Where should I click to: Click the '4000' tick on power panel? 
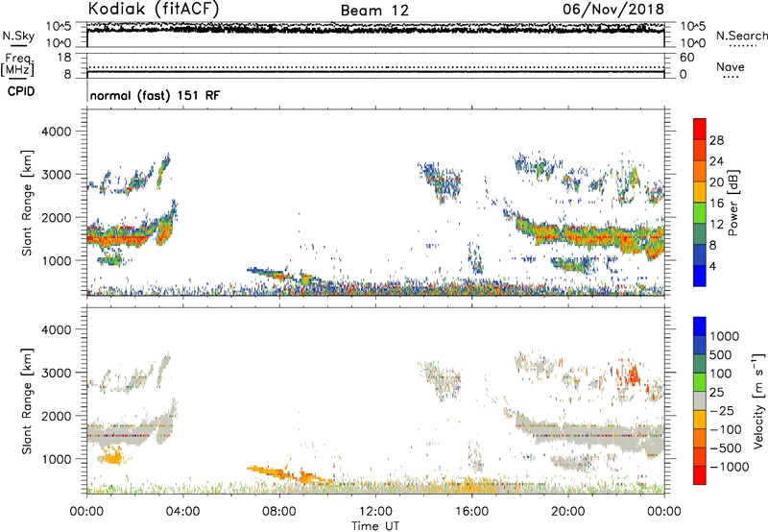pyautogui.click(x=57, y=132)
